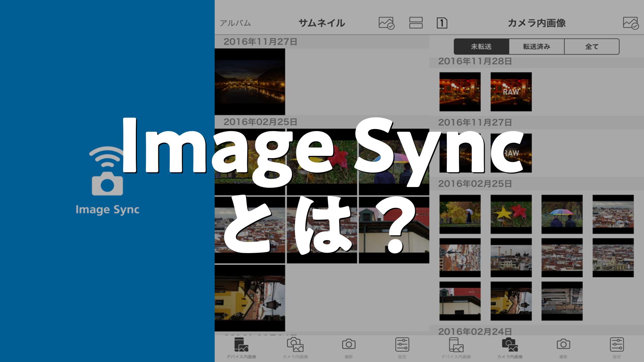The width and height of the screenshot is (644, 362).
Task: Open the woman with umbrella autumn photo in カメラ内画像
Action: click(460, 214)
